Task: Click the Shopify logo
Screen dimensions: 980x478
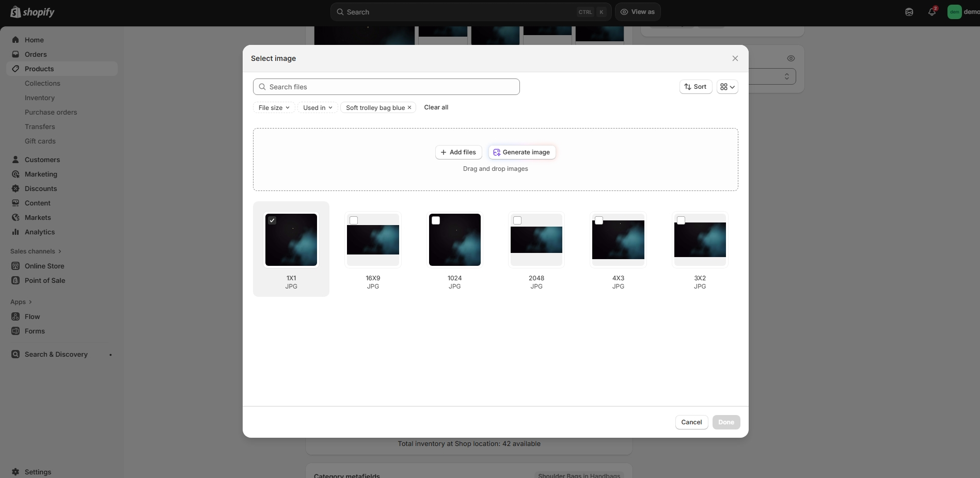Action: tap(33, 12)
